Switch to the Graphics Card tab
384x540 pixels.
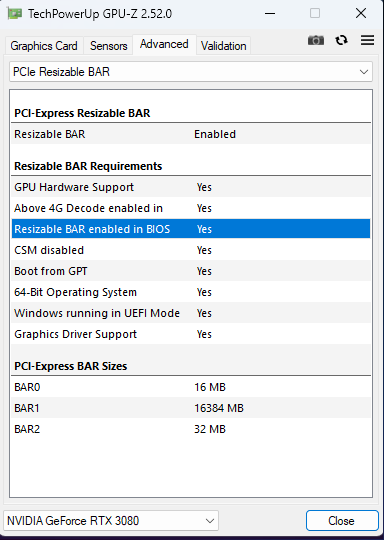(44, 46)
